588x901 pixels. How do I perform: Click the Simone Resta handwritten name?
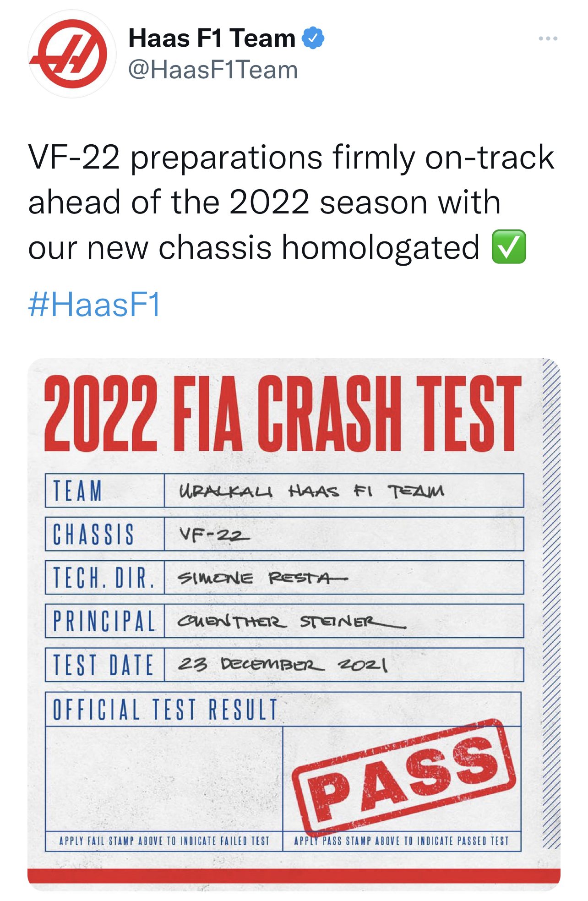pos(262,578)
